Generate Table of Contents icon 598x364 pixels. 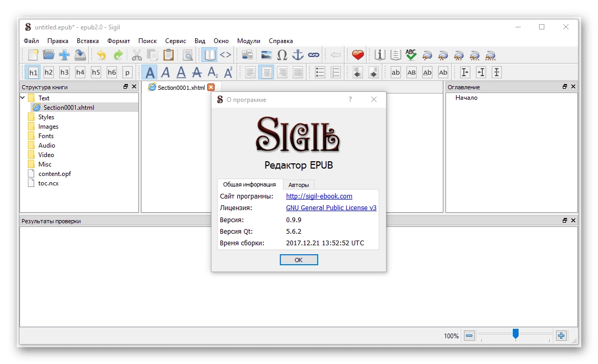[x=396, y=55]
